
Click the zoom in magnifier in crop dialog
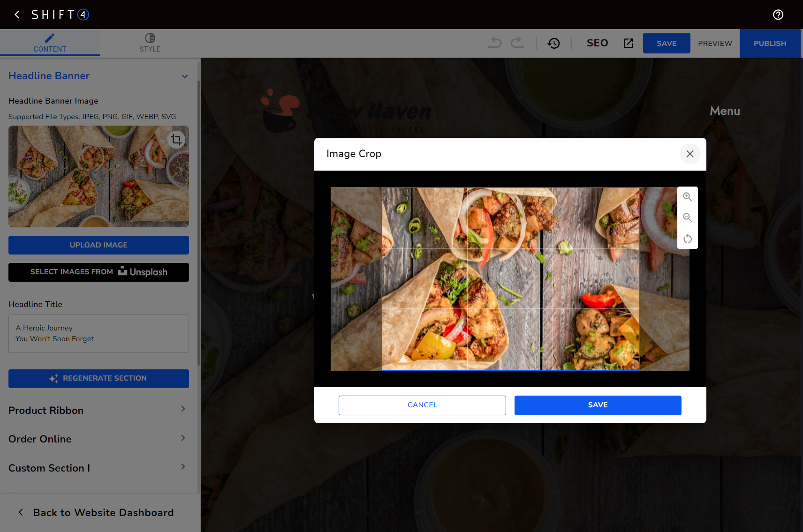pos(687,197)
